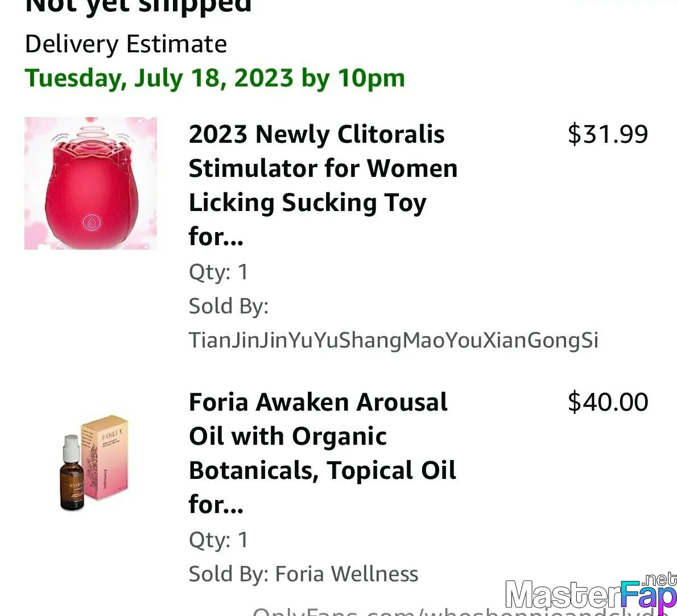Click the OnlyFans.com URL text at bottom
Image resolution: width=677 pixels, height=616 pixels.
tap(457, 611)
